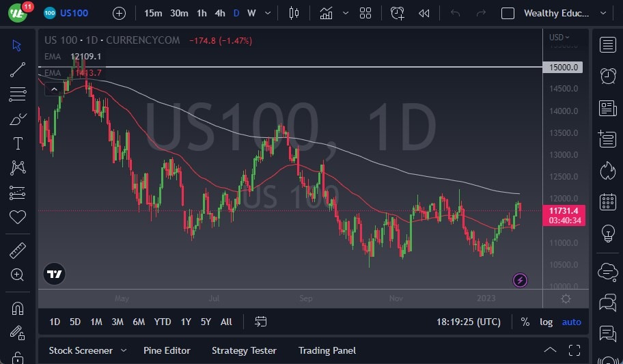
Task: Open the text annotation tool
Action: pyautogui.click(x=18, y=143)
